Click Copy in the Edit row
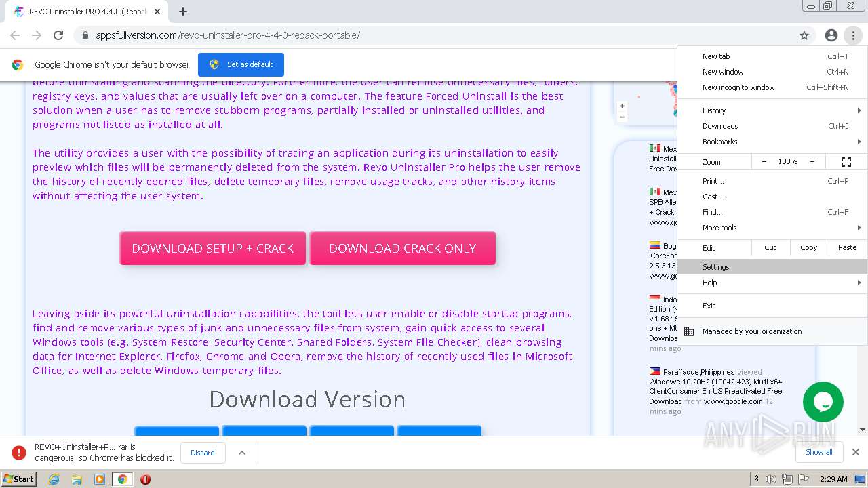The image size is (868, 488). [808, 247]
